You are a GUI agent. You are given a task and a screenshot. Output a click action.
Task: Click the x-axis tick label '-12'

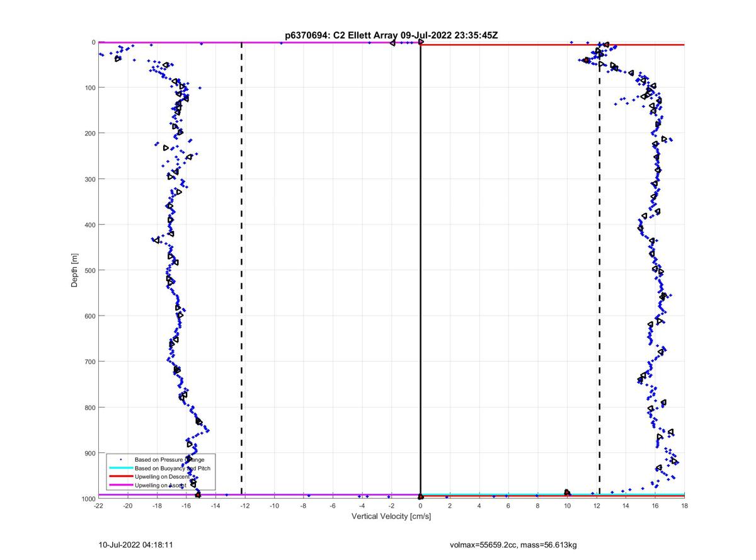tap(245, 505)
